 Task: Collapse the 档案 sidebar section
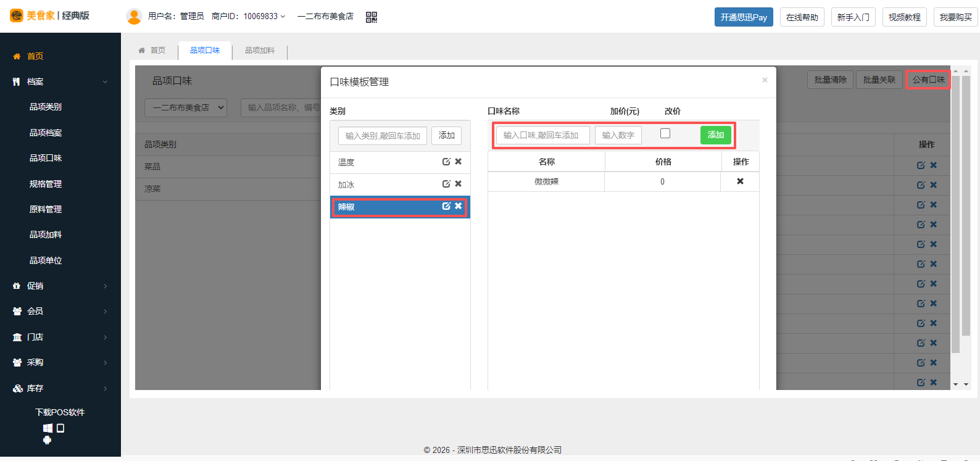60,81
